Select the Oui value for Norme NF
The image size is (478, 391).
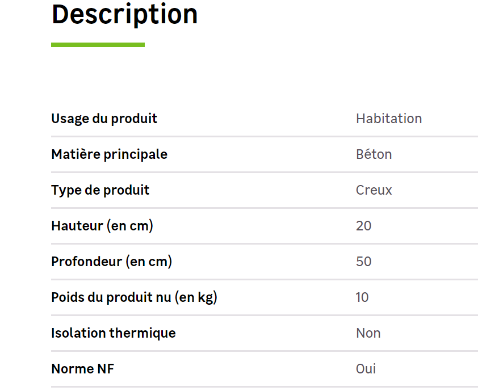pyautogui.click(x=366, y=369)
